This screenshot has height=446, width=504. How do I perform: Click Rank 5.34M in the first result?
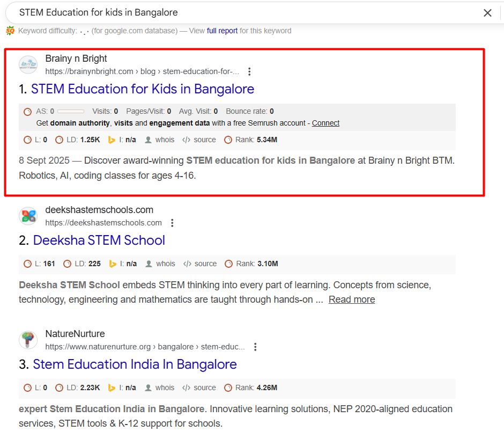[250, 140]
